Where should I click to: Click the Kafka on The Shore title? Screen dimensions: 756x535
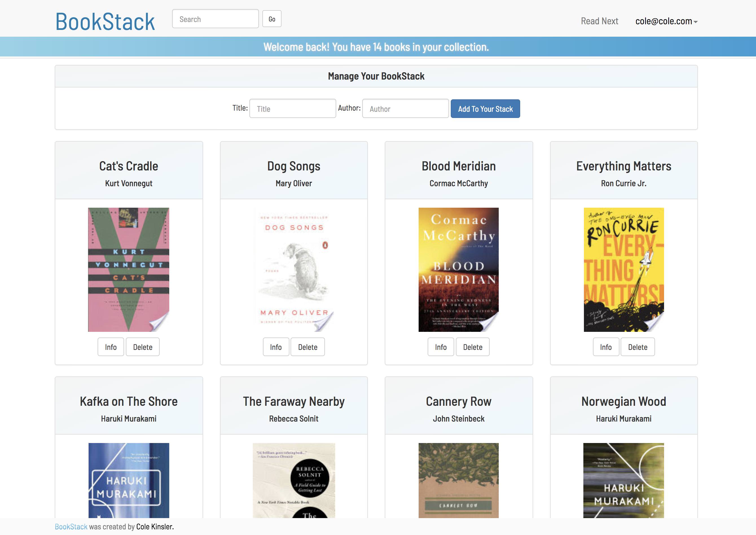tap(129, 401)
